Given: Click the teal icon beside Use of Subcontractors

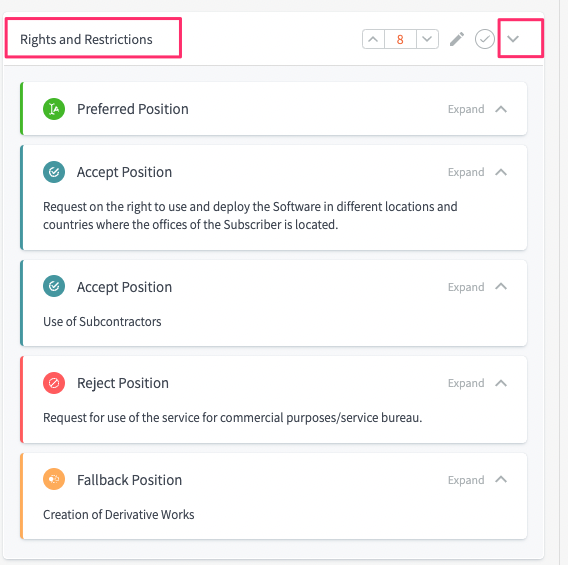Looking at the screenshot, I should pyautogui.click(x=54, y=286).
